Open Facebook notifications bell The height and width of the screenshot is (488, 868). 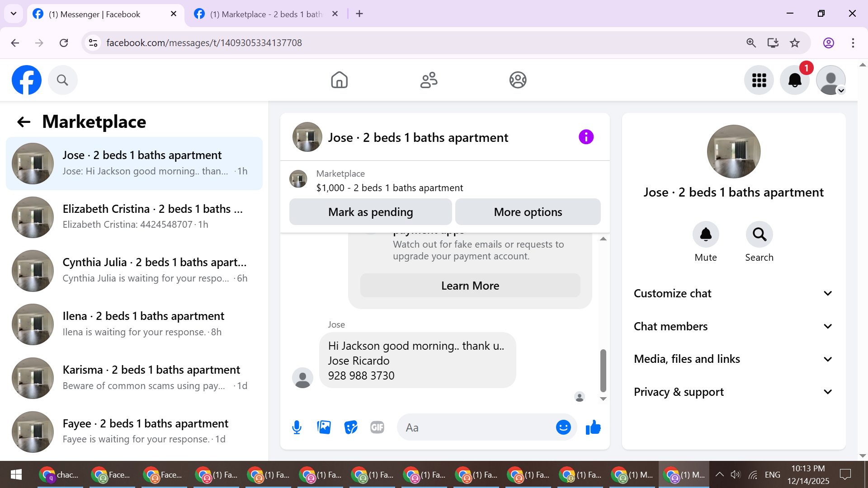[795, 80]
